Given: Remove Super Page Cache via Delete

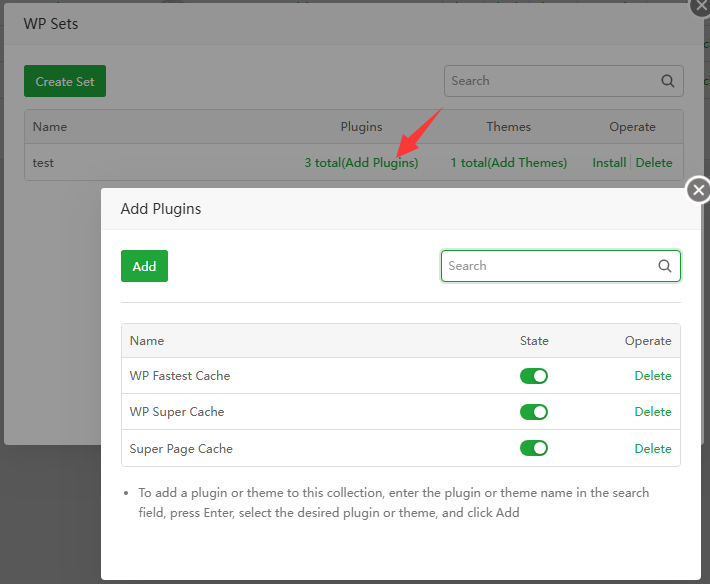Looking at the screenshot, I should tap(653, 449).
